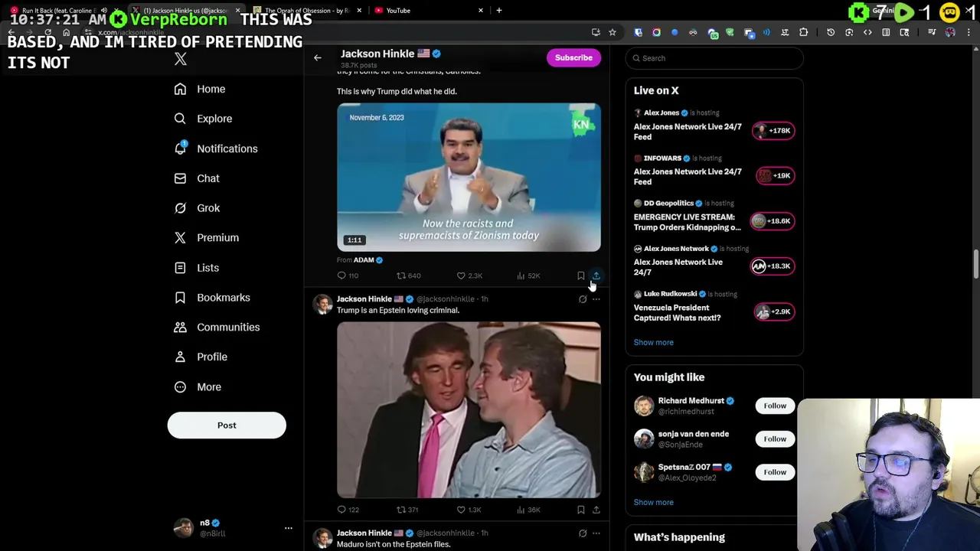This screenshot has width=980, height=551.
Task: Open more options on the Epstein files post
Action: (x=596, y=533)
